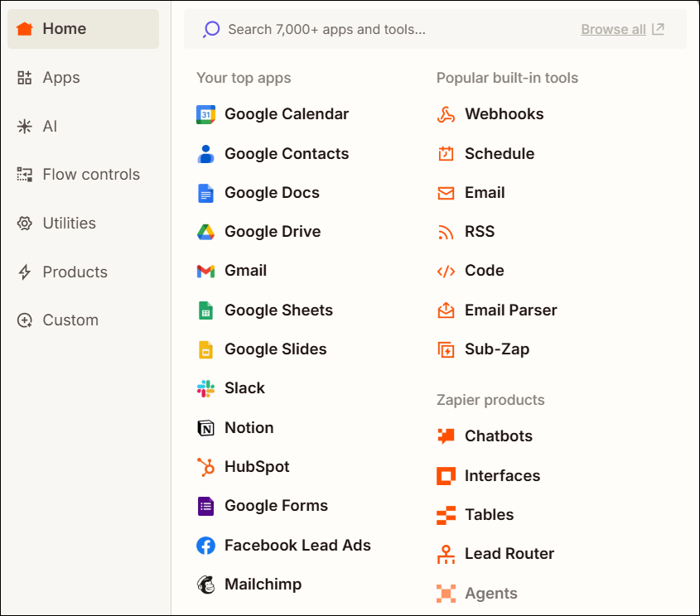Screen dimensions: 700x616
Task: Click the Google Sheets green icon
Action: (205, 310)
